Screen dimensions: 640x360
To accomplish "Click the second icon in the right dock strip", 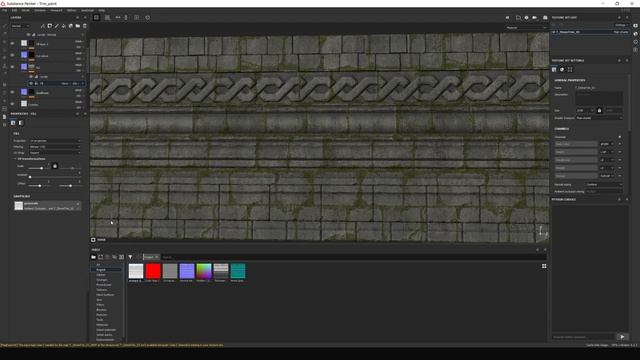I will coord(636,34).
